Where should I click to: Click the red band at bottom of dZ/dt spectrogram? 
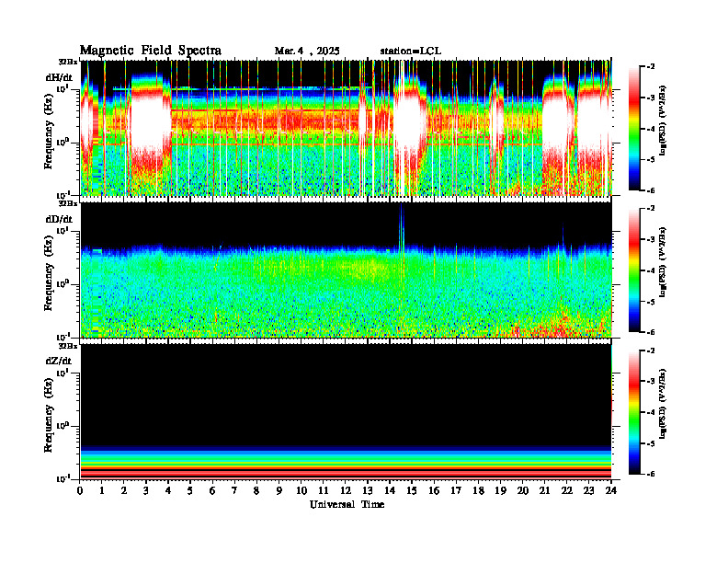click(346, 473)
